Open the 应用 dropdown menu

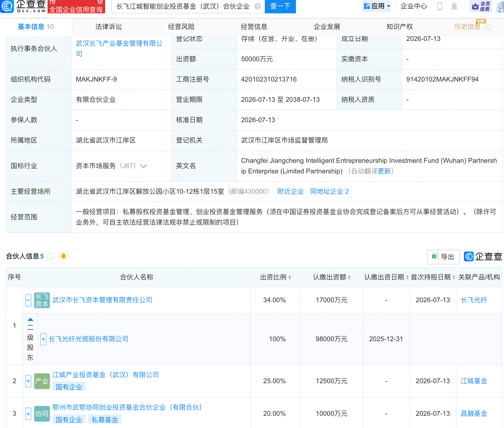[377, 6]
